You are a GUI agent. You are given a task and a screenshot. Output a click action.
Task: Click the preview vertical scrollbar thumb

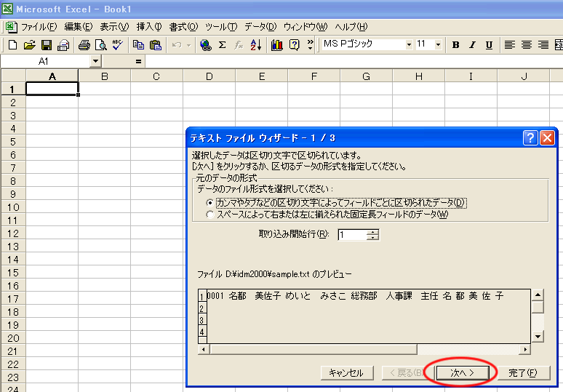tap(538, 308)
